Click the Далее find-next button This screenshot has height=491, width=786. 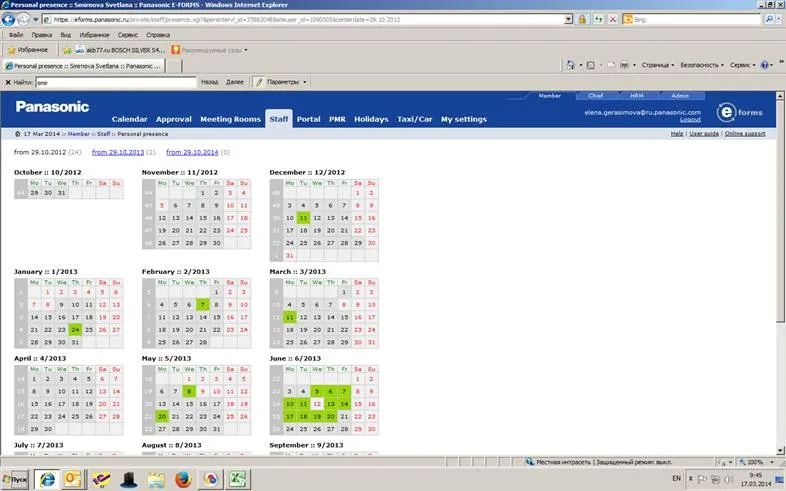tap(235, 82)
